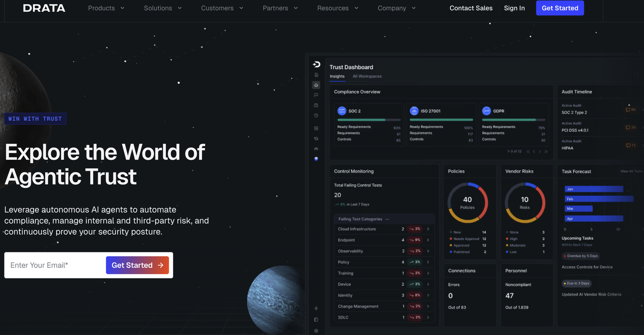Image resolution: width=644 pixels, height=335 pixels.
Task: Click the DRATA logo in the header
Action: pos(44,8)
